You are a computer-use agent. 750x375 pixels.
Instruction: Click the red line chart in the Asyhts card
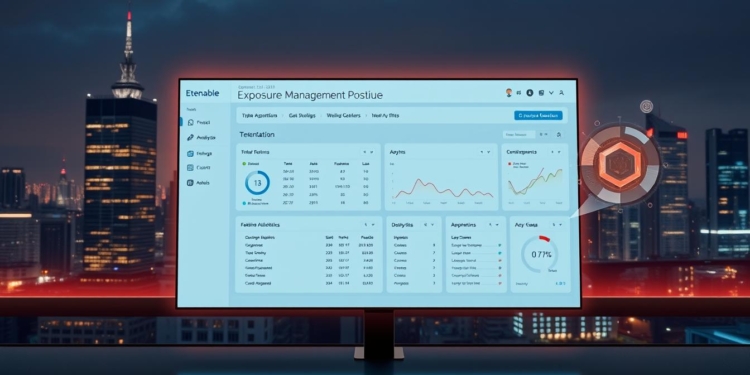click(443, 188)
